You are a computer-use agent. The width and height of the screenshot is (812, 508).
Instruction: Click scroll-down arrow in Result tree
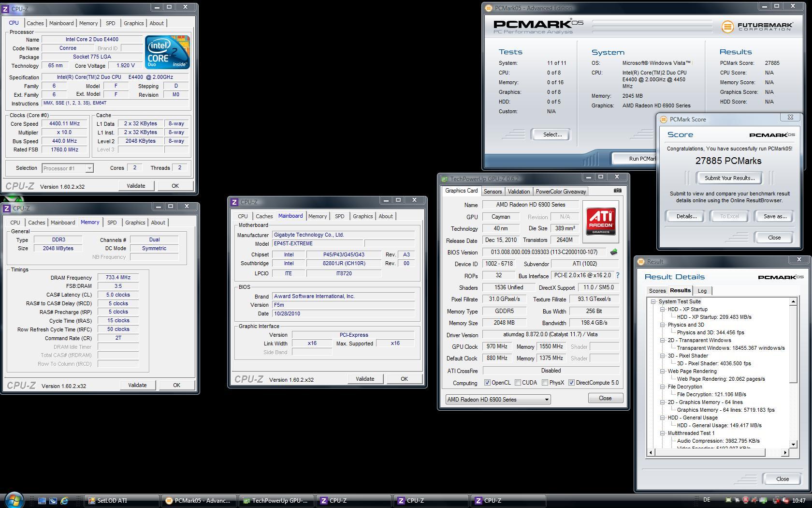tap(793, 444)
